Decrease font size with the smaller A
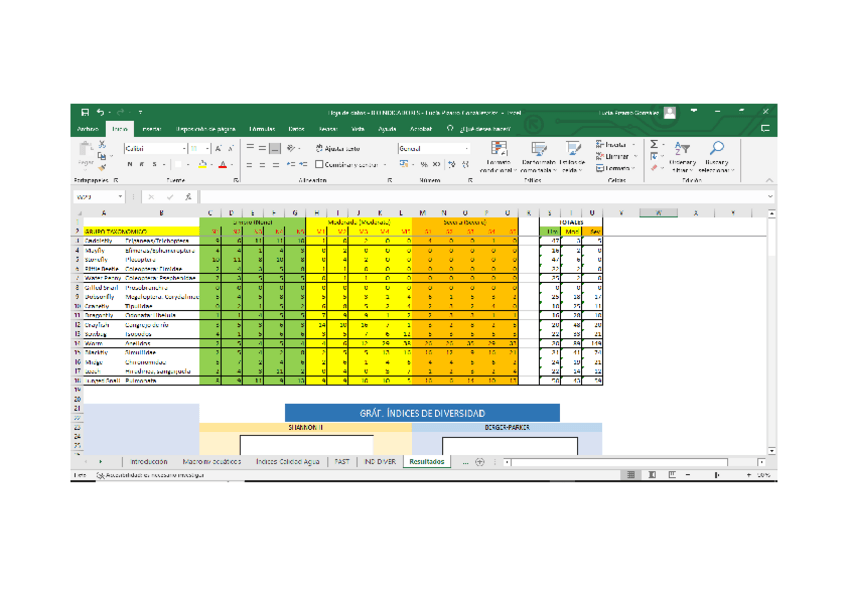This screenshot has width=848, height=599. pos(230,148)
